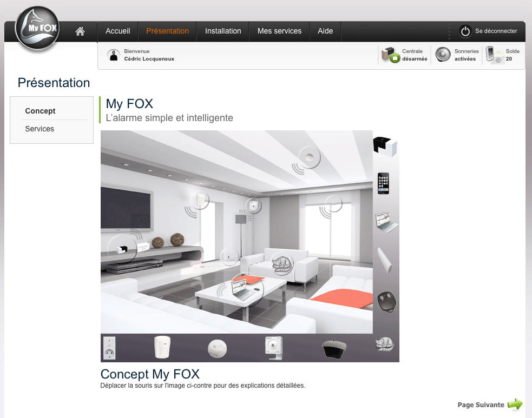This screenshot has width=532, height=418.
Task: Click the ceiling smoke detector hotspot
Action: pos(309,157)
